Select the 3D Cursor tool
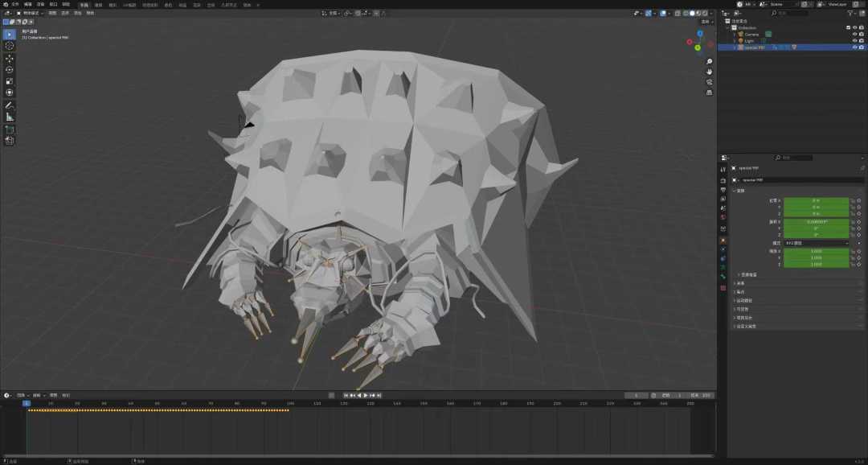Image resolution: width=868 pixels, height=465 pixels. (10, 46)
